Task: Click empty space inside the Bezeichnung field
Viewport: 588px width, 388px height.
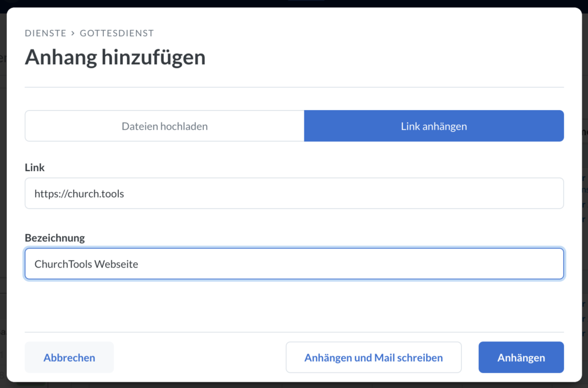Action: click(x=349, y=264)
